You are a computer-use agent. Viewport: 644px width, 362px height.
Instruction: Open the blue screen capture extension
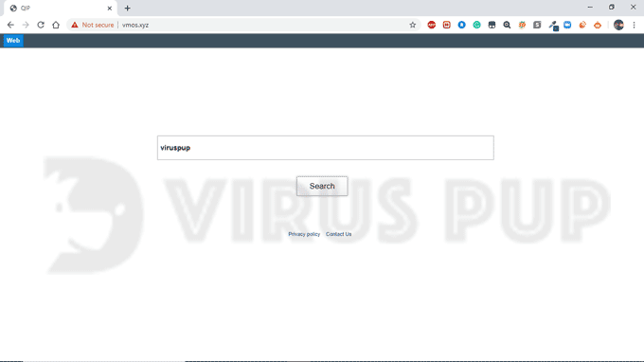click(x=567, y=25)
